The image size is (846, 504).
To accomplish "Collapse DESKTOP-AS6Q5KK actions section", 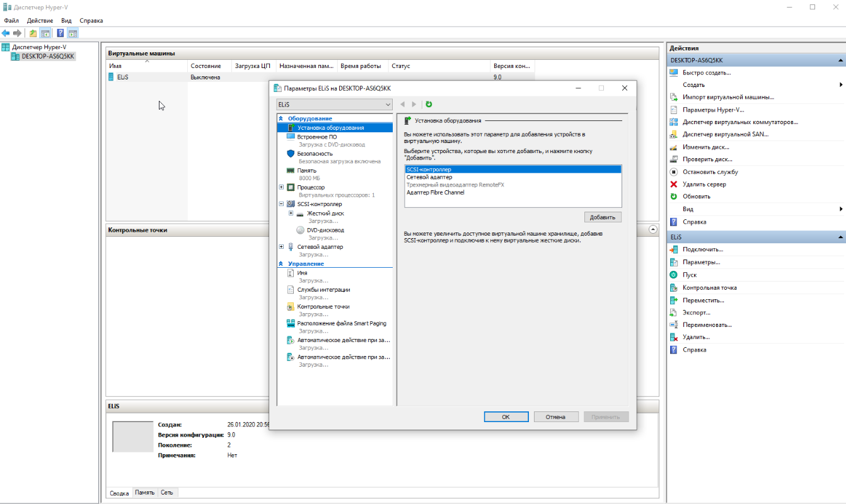I will coord(840,60).
